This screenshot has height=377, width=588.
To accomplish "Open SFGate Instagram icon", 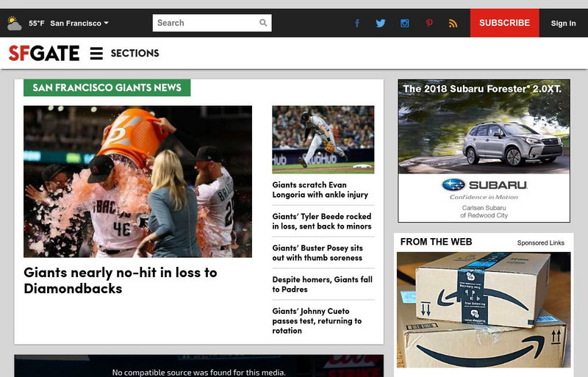I will pyautogui.click(x=405, y=24).
